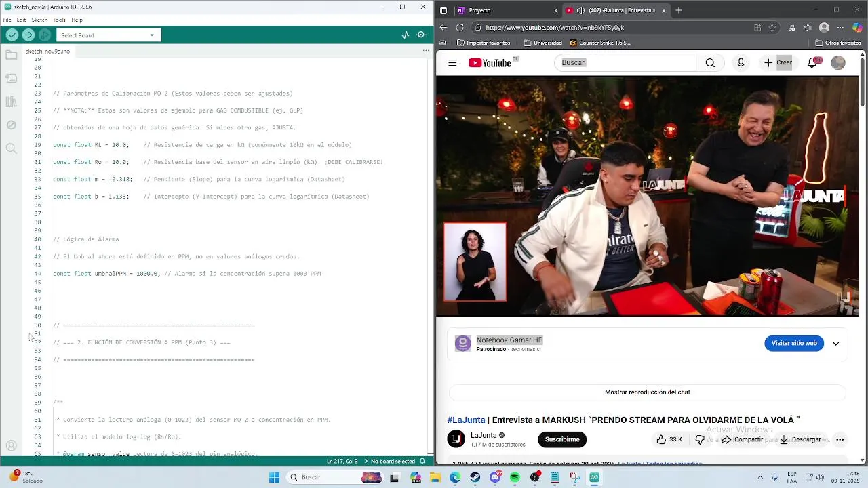Open the Serial Monitor icon
This screenshot has width=868, height=488.
click(x=421, y=35)
